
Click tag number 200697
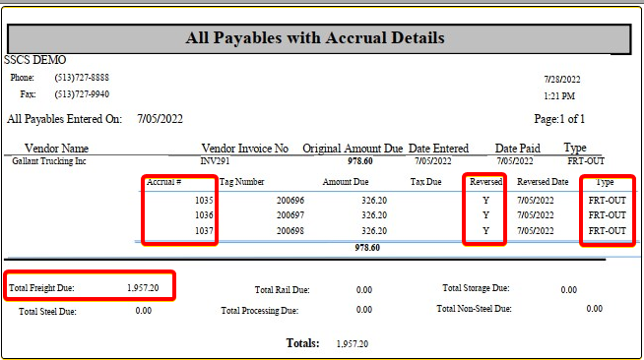290,215
